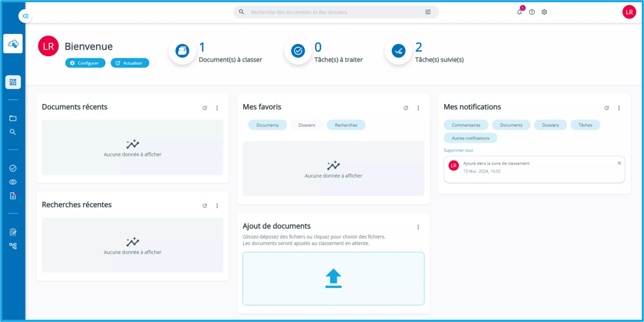Open Tâche(s) à traiter link
644x322 pixels.
pos(338,60)
